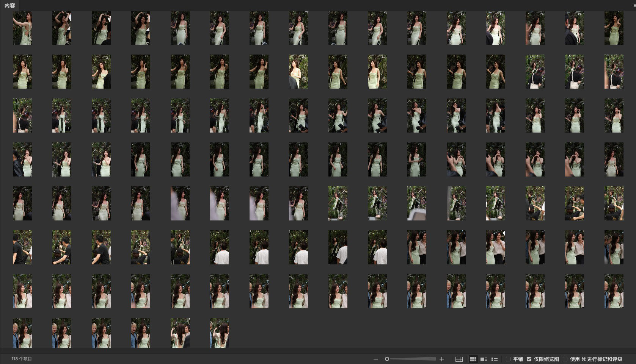Switch to details view layout
636x364 pixels.
click(x=484, y=359)
